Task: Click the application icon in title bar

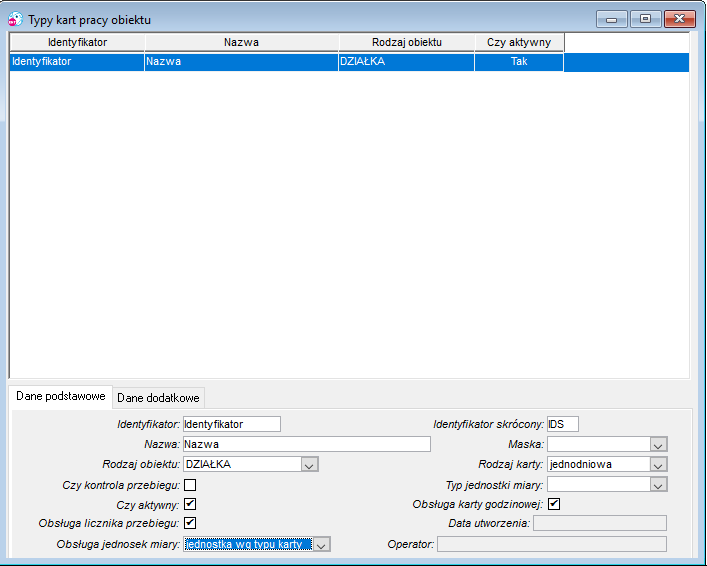Action: (x=15, y=19)
